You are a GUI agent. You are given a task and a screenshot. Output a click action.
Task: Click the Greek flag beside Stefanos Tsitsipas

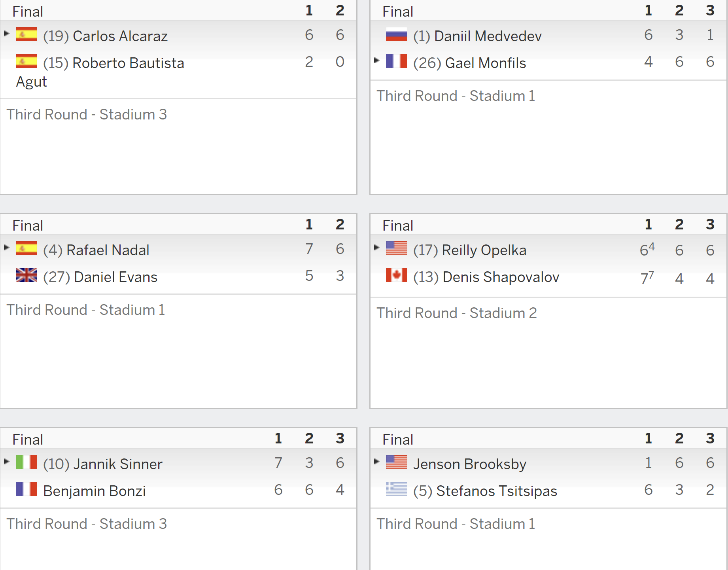coord(397,489)
